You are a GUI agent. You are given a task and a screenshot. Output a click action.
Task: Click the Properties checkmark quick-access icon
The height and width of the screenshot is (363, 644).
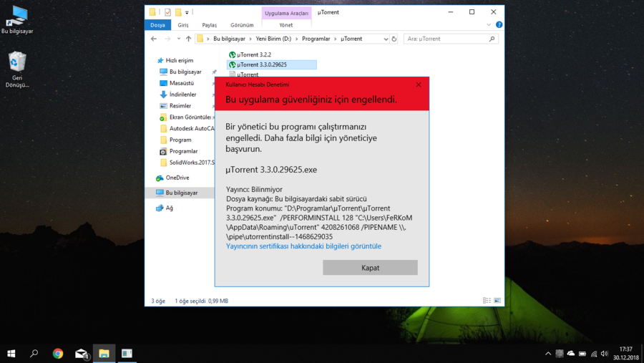167,12
